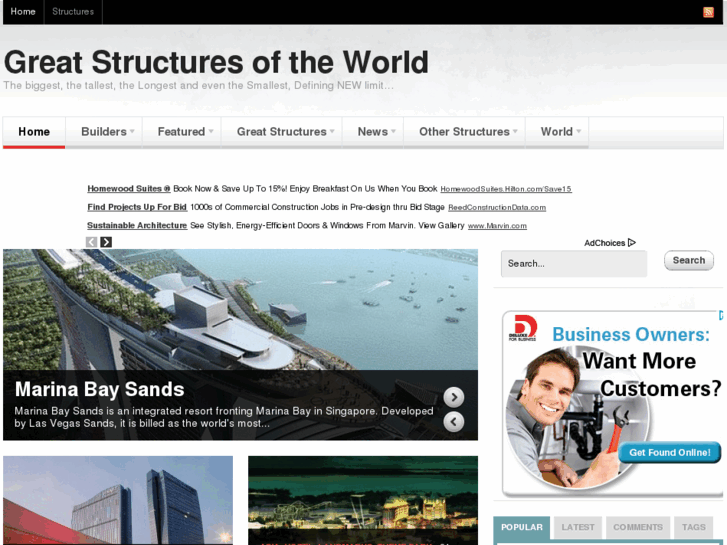The height and width of the screenshot is (545, 727).
Task: Click the Business Owners: ad headline
Action: (x=631, y=334)
